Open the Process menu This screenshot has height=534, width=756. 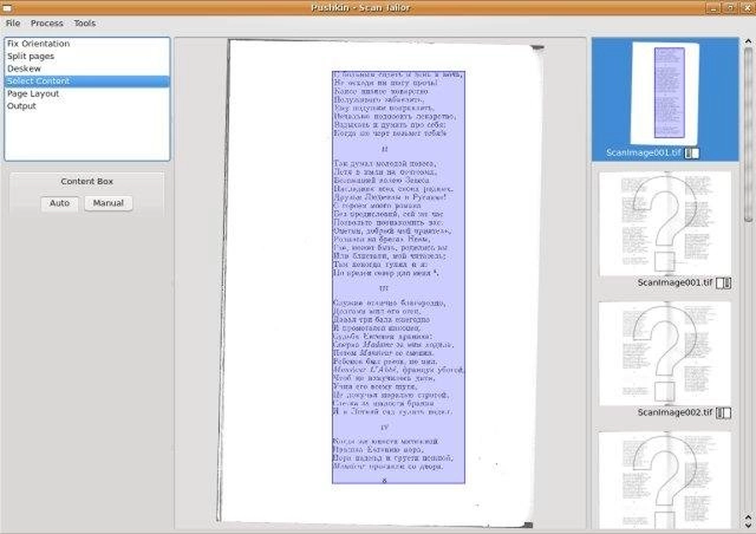(46, 23)
